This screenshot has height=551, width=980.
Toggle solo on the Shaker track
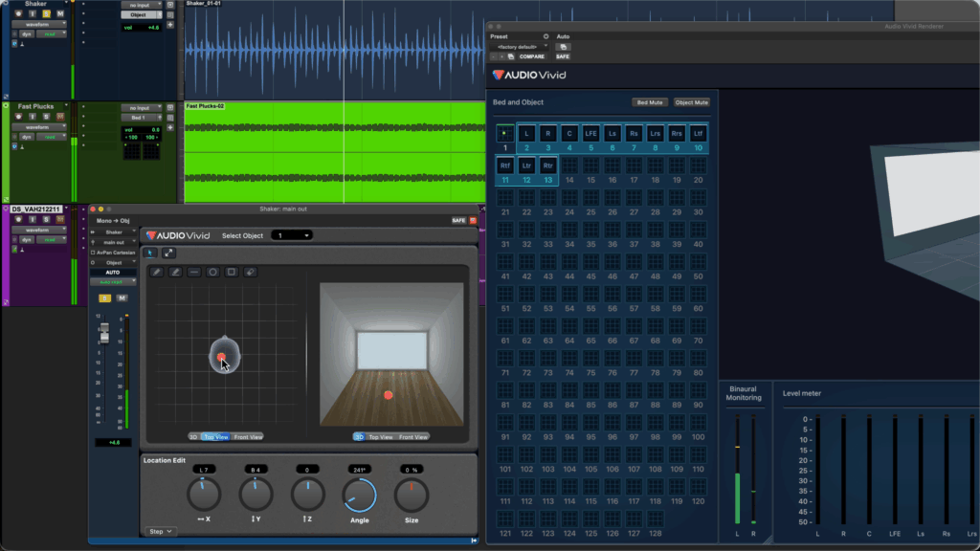(x=45, y=12)
